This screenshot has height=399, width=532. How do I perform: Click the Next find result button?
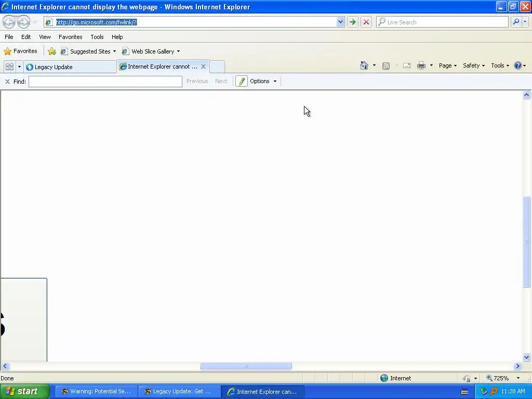pyautogui.click(x=221, y=81)
